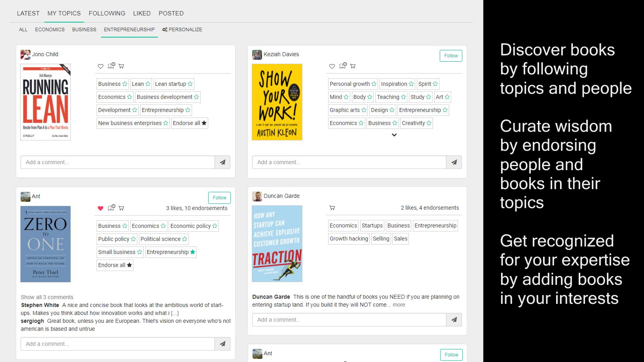Switch to the FOLLOWING tab
Screen dimensions: 644x362
(x=107, y=13)
